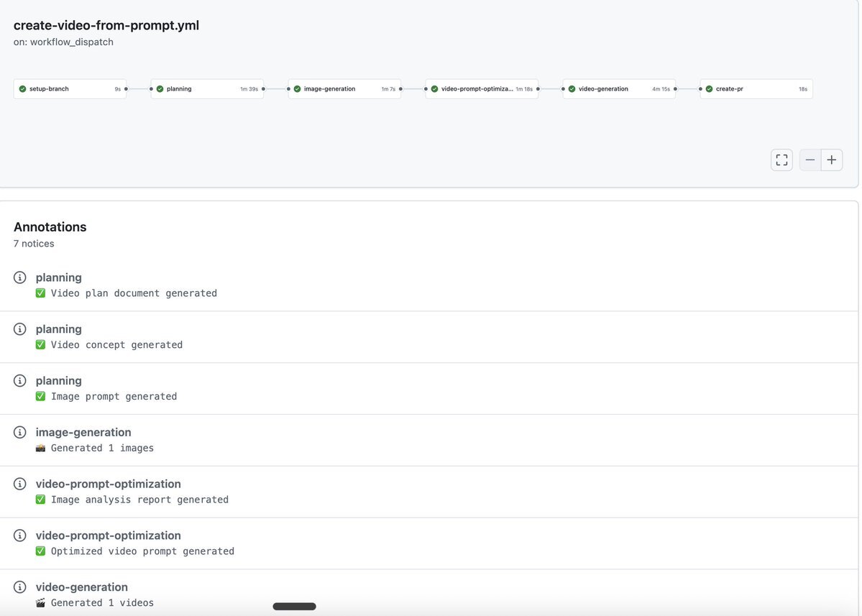Open the image-generation job node in graph
The height and width of the screenshot is (616, 862).
click(344, 89)
